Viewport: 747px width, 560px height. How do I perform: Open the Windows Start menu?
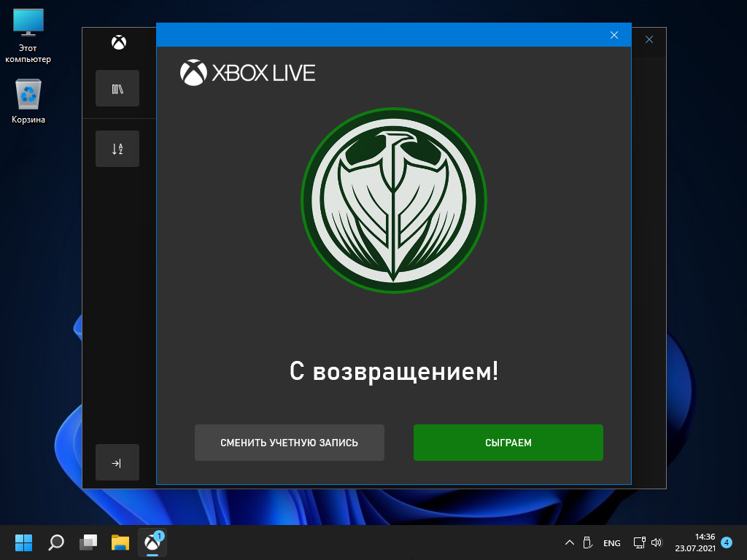click(x=23, y=542)
